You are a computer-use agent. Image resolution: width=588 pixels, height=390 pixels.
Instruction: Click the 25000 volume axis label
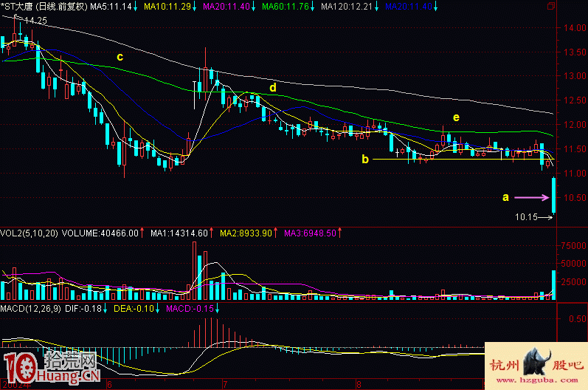click(x=573, y=281)
